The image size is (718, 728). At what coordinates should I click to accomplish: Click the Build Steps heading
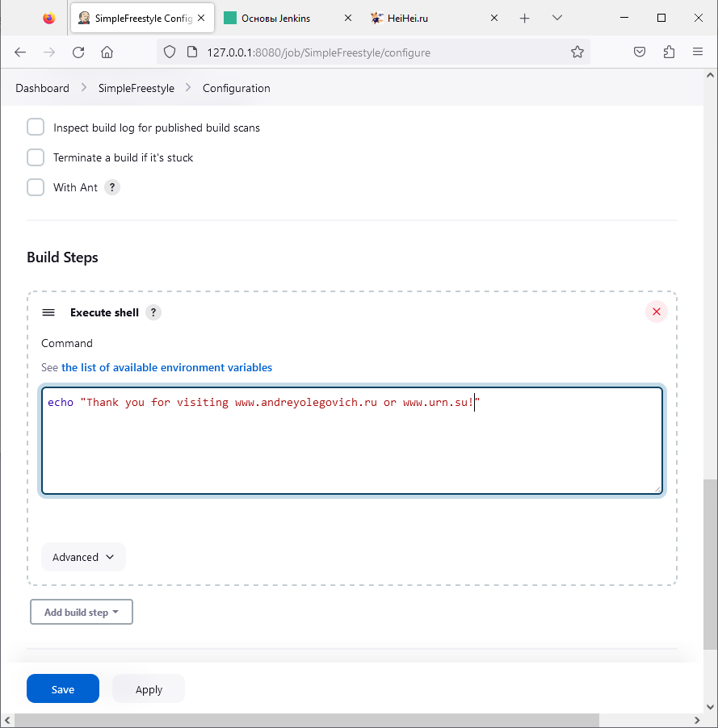tap(62, 257)
